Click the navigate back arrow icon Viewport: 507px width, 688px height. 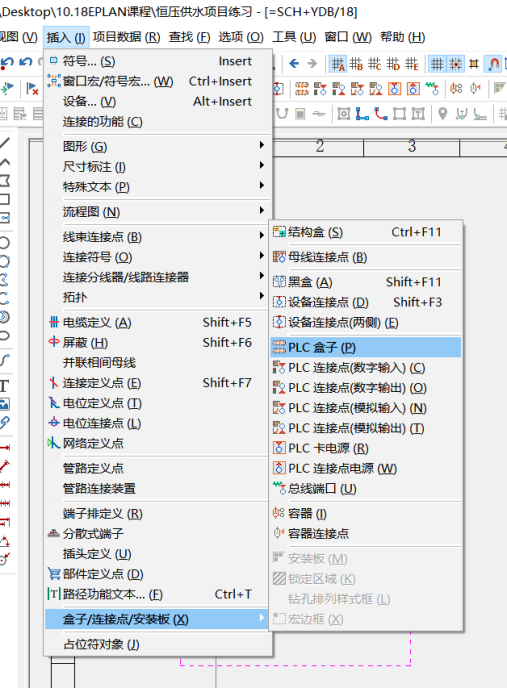click(x=294, y=64)
